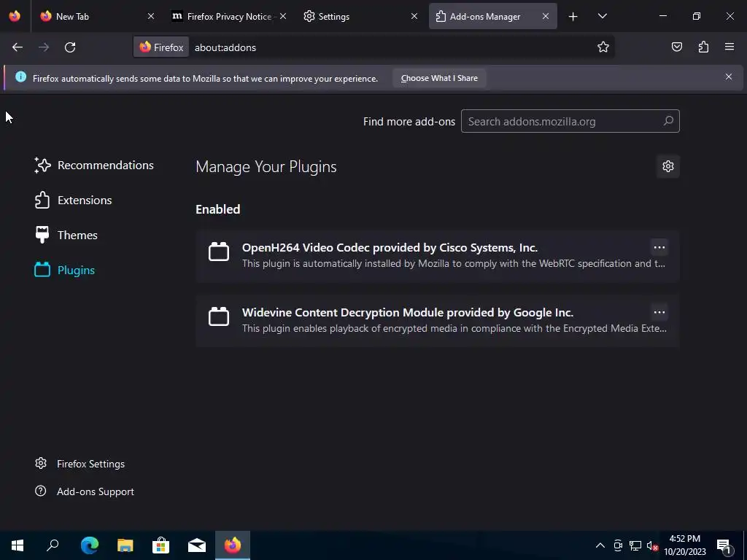
Task: Close the Firefox Privacy Notice tab
Action: coord(283,16)
